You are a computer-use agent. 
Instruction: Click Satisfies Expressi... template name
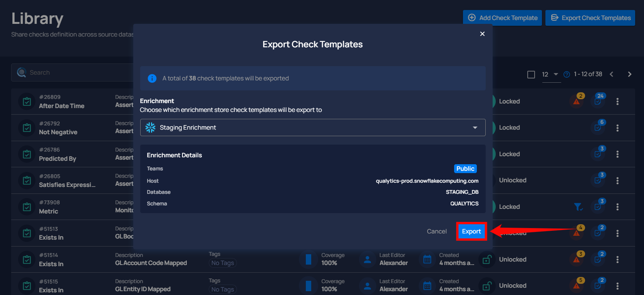[67, 185]
